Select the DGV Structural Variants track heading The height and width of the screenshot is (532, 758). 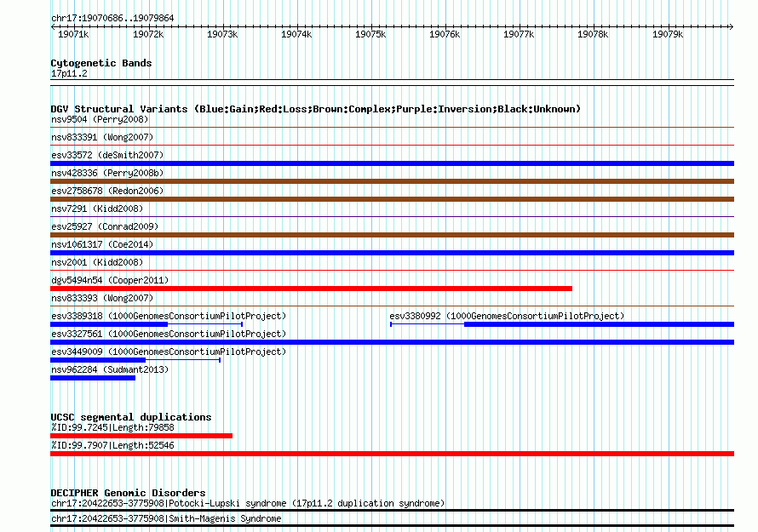click(315, 109)
